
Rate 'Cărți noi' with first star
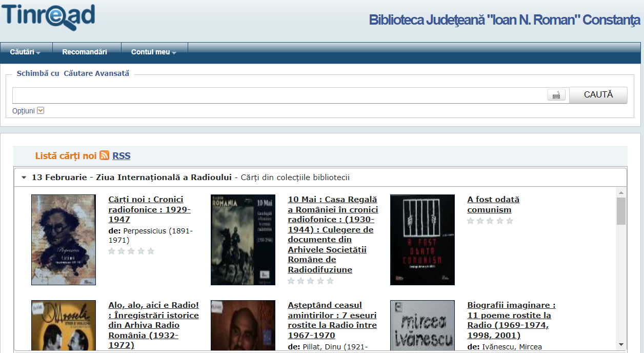111,251
